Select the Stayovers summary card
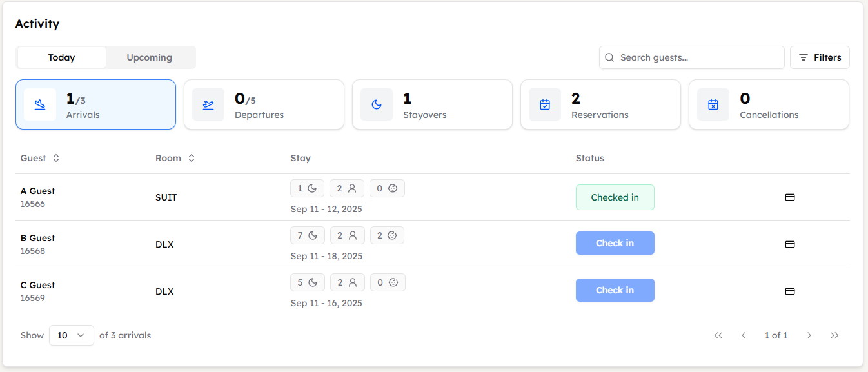Screen dimensions: 868x372 point(432,104)
